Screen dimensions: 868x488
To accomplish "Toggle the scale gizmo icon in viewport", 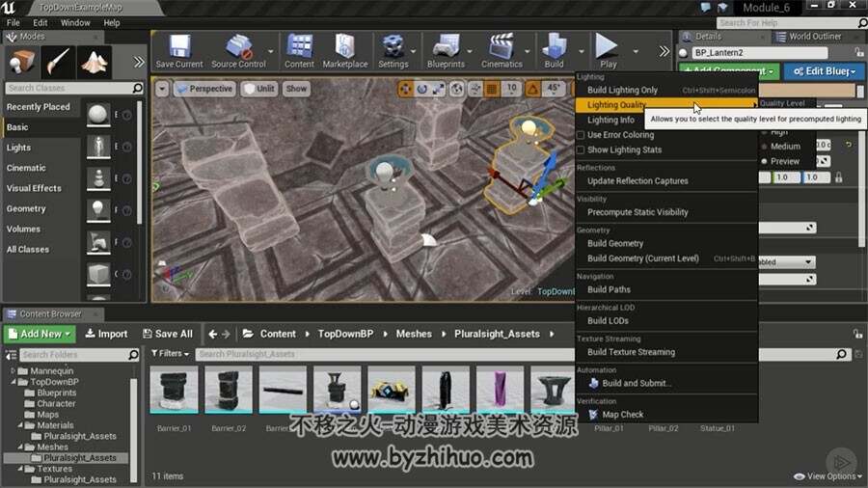I will (x=438, y=89).
